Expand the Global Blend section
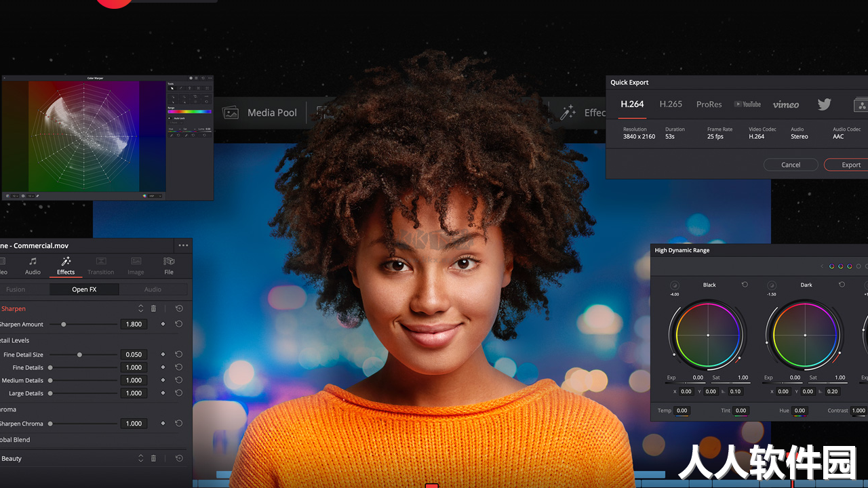The height and width of the screenshot is (488, 868). point(15,440)
